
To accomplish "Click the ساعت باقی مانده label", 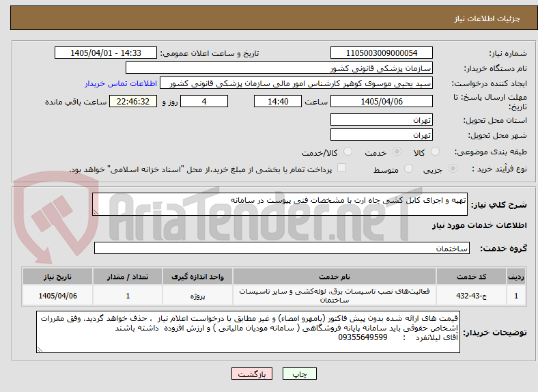I will click(x=76, y=102).
